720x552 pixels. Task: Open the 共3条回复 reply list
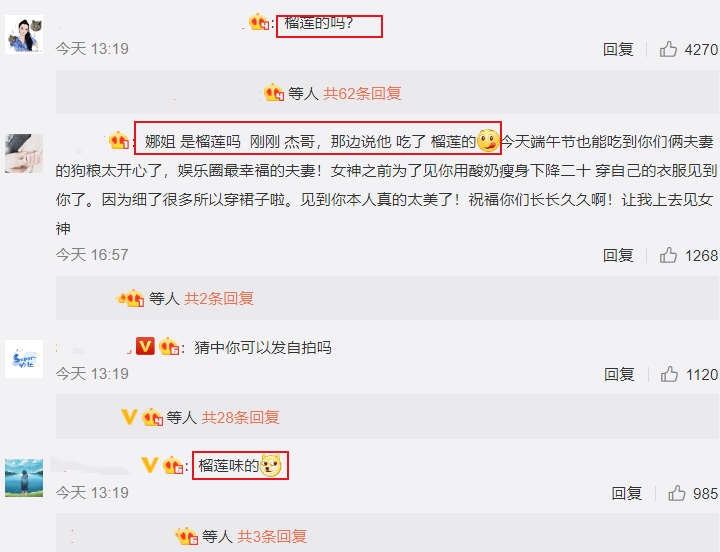pos(272,536)
